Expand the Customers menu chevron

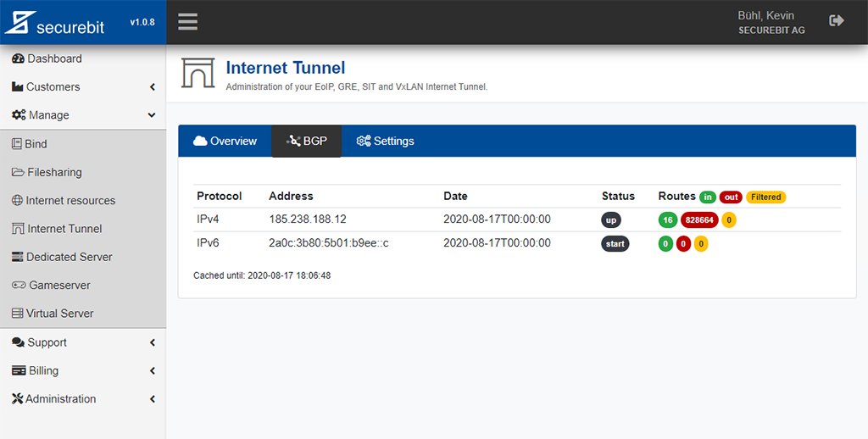tap(153, 87)
